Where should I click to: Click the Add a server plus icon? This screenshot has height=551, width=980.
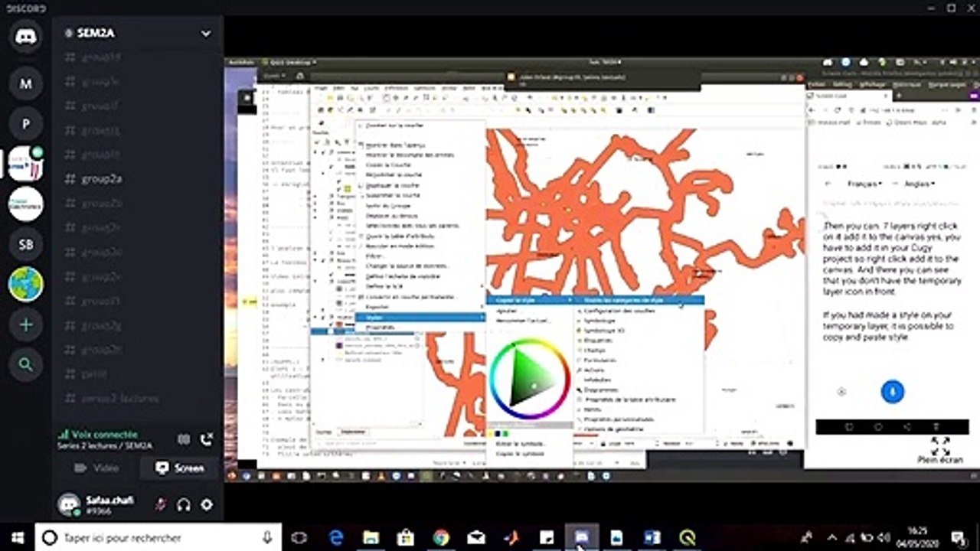coord(26,324)
